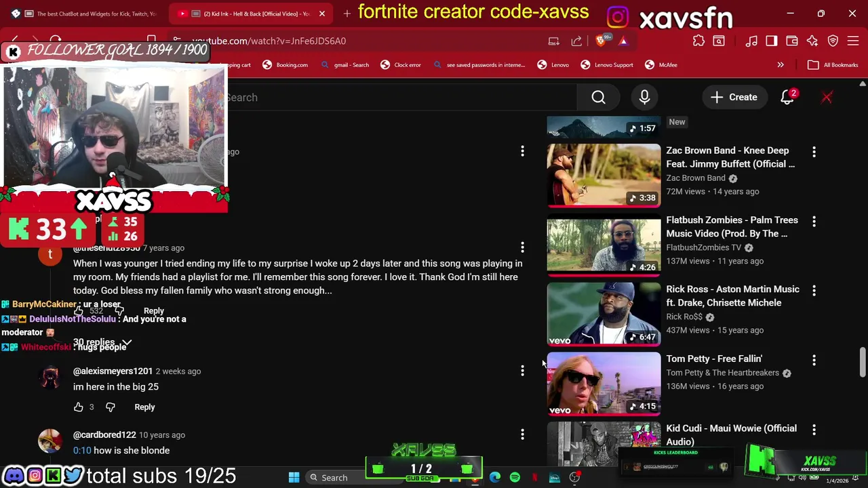The width and height of the screenshot is (868, 488).
Task: Focus the YouTube search field
Action: (x=400, y=98)
